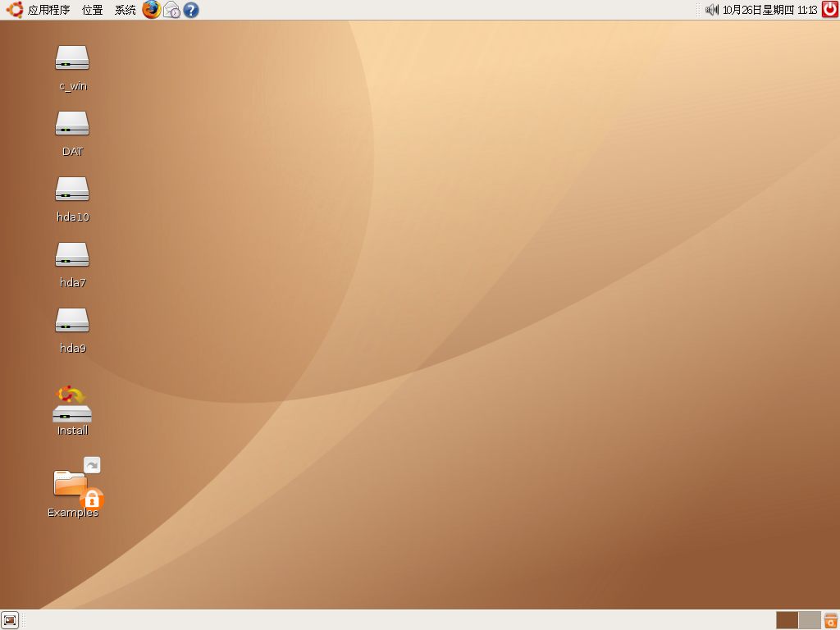Open the 应用程序 menu
The width and height of the screenshot is (840, 630).
[48, 10]
